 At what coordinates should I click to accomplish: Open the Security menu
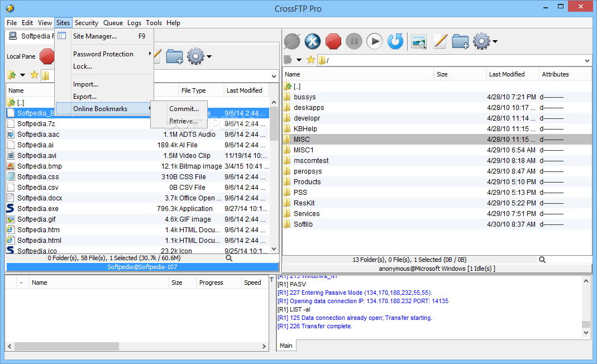coord(87,23)
